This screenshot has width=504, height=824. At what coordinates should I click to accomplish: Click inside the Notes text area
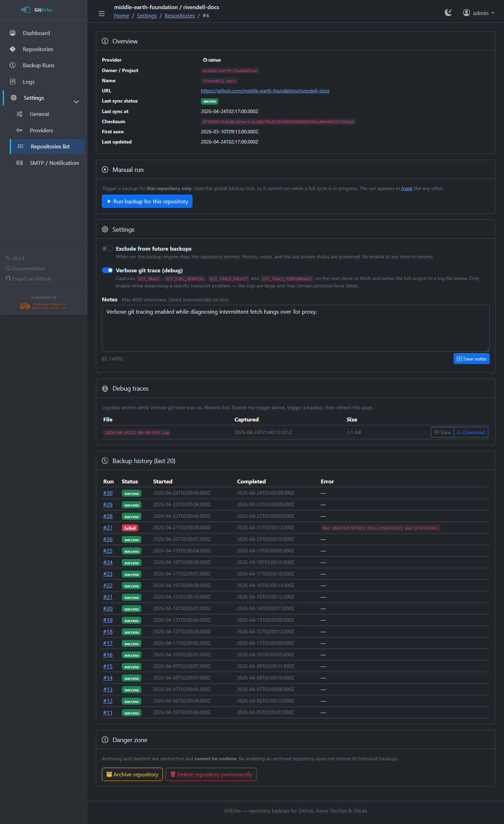click(x=295, y=328)
